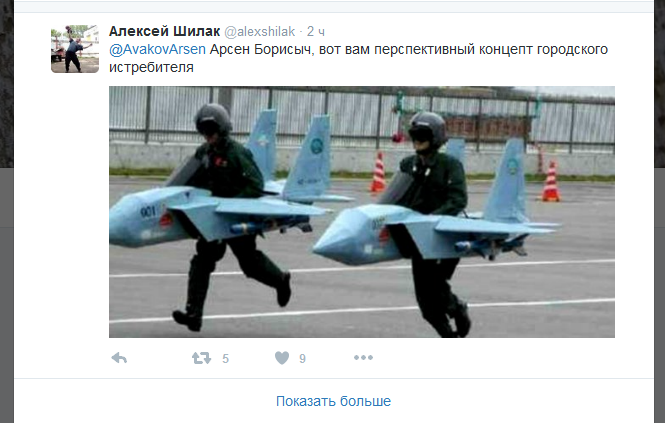
Task: Dismiss the view via the dark left-side overlay
Action: (x=7, y=212)
